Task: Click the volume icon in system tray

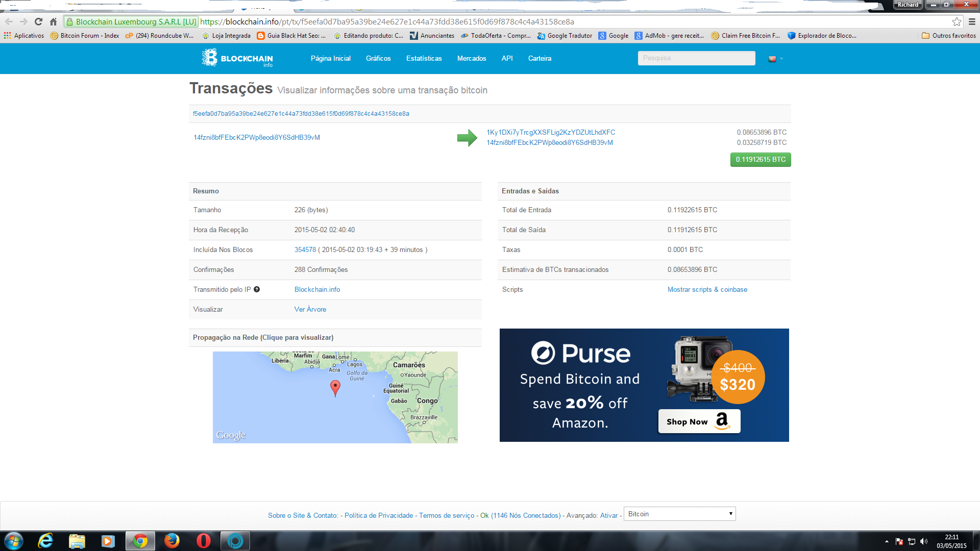Action: (x=923, y=541)
